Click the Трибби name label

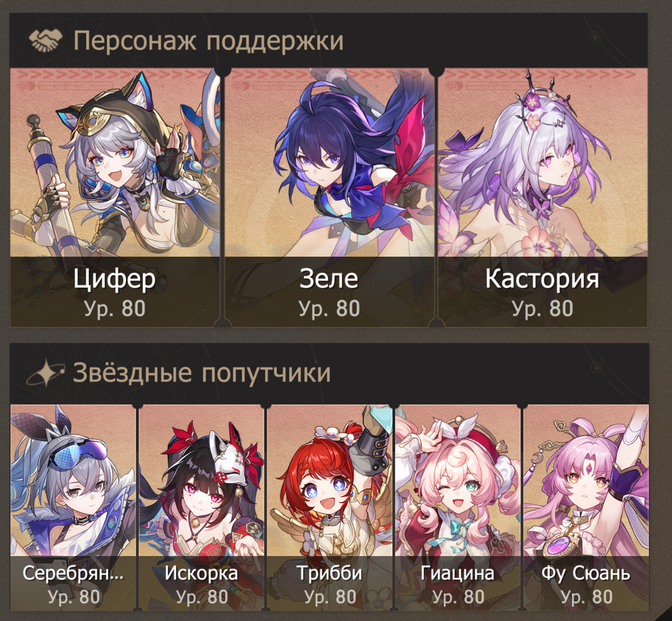pos(330,573)
